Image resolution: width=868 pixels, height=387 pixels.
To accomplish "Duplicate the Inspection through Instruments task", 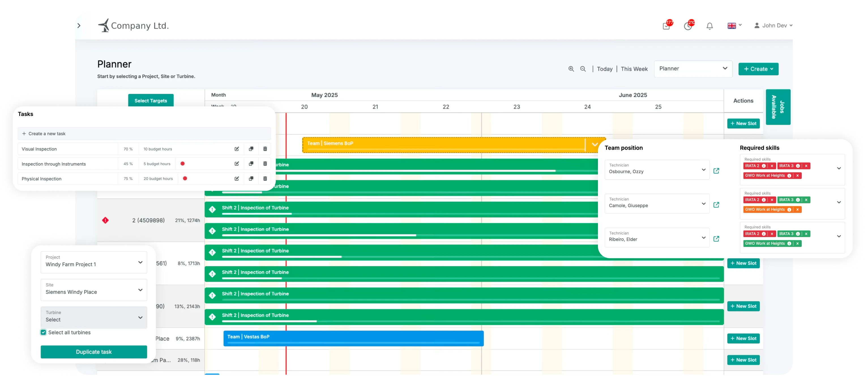I will [x=251, y=164].
